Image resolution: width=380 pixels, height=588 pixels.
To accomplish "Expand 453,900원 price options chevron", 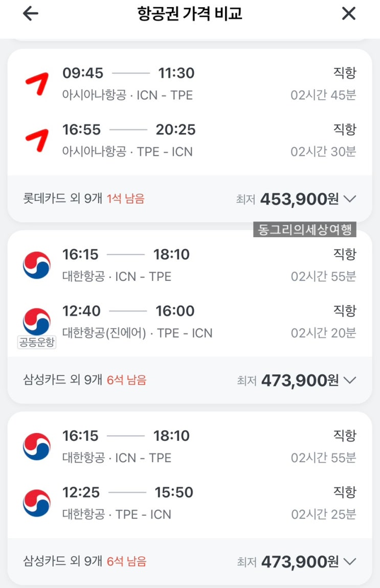I will (350, 199).
